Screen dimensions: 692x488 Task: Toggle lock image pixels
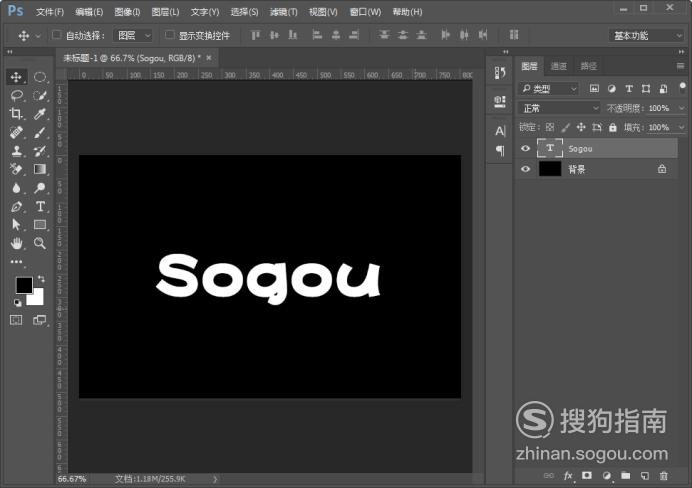(565, 128)
